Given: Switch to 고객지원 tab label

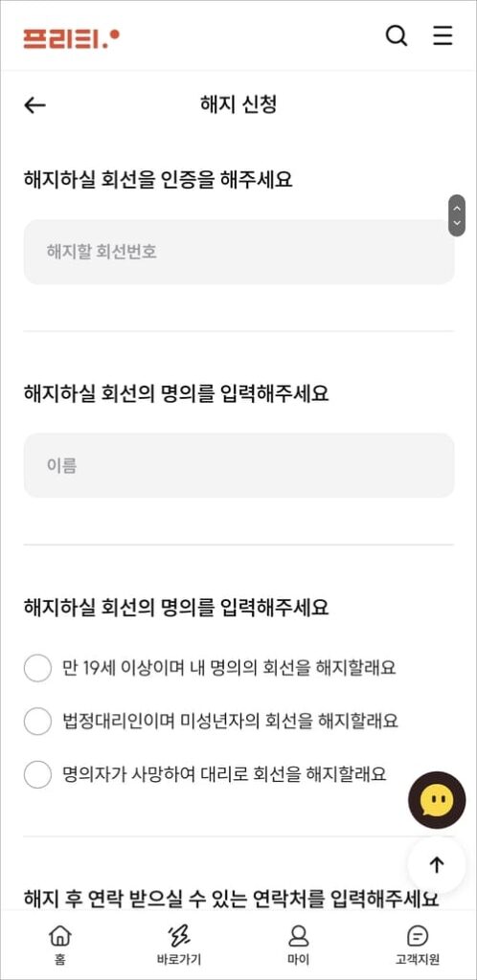Looking at the screenshot, I should (x=417, y=959).
